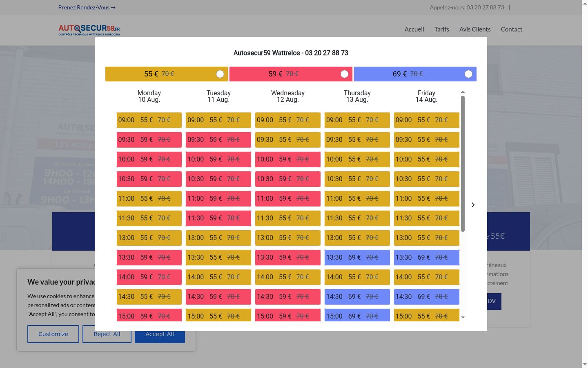The image size is (588, 368).
Task: Filter slots by the 55 € price option
Action: pyautogui.click(x=167, y=74)
